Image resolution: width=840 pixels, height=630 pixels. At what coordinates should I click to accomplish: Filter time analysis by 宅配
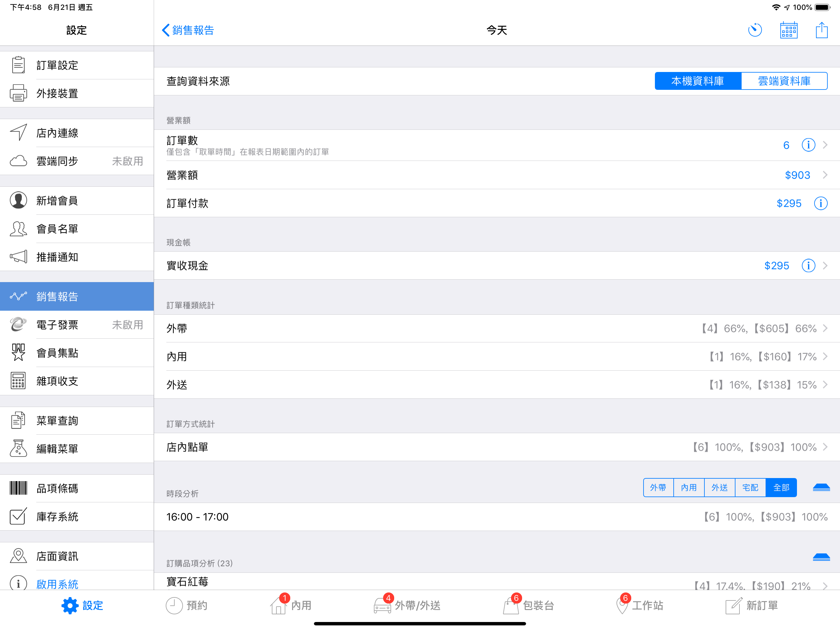pos(751,488)
